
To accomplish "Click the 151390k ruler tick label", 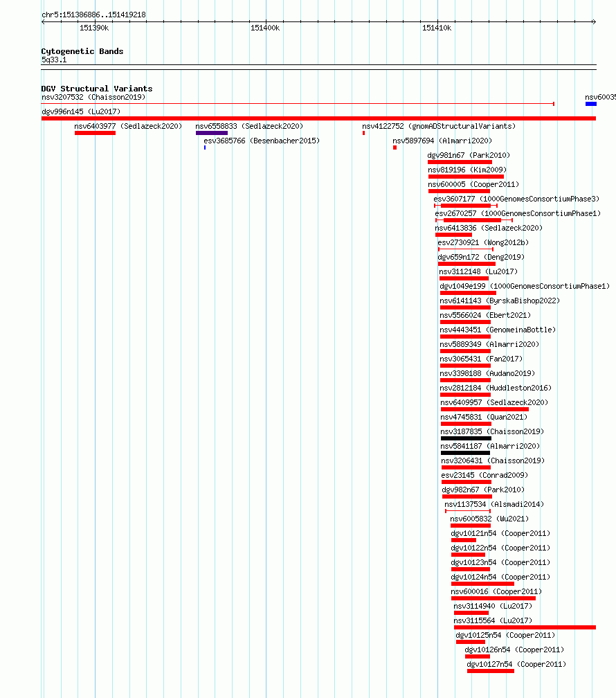I will tap(94, 28).
